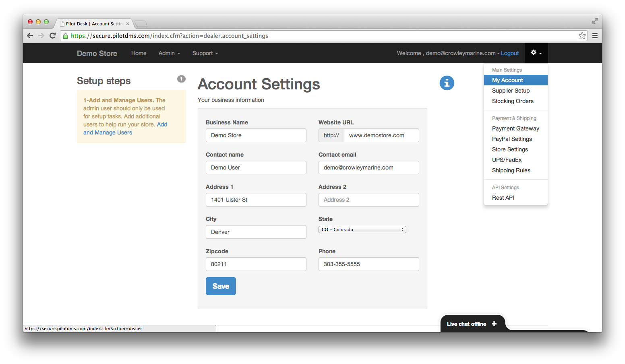Open the gear settings menu in navbar
625x364 pixels.
536,53
